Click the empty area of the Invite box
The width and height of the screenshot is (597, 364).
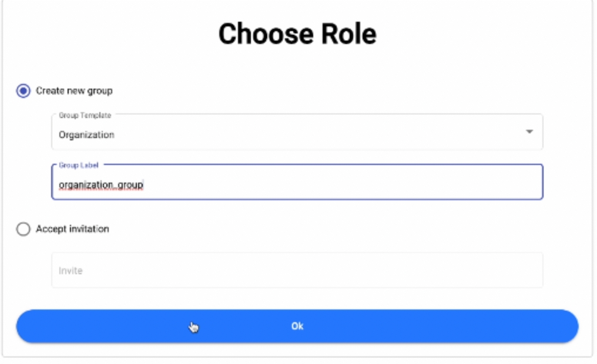(x=353, y=271)
